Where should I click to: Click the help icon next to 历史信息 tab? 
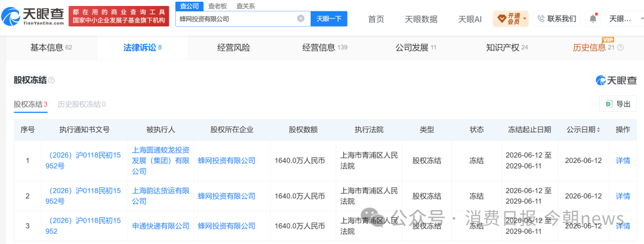pyautogui.click(x=620, y=48)
